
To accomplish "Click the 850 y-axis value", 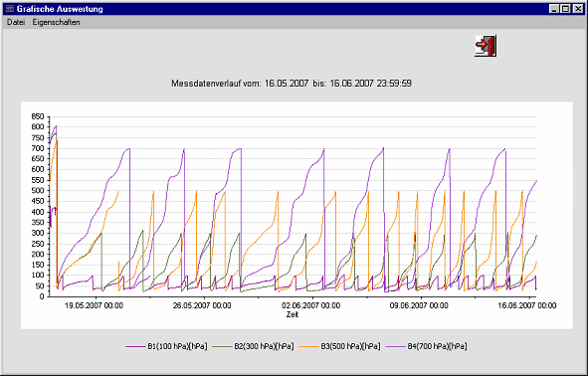I will 38,116.
